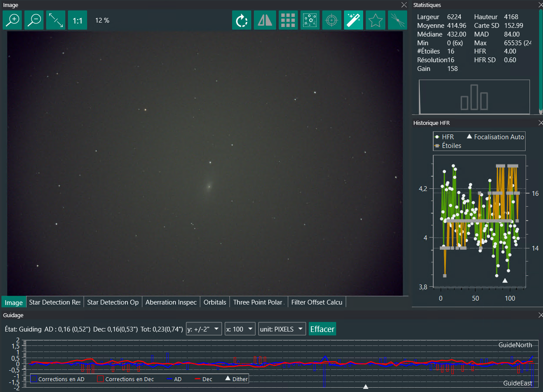Click the Bahtinov diffraction lines icon
This screenshot has height=392, width=543.
[397, 20]
